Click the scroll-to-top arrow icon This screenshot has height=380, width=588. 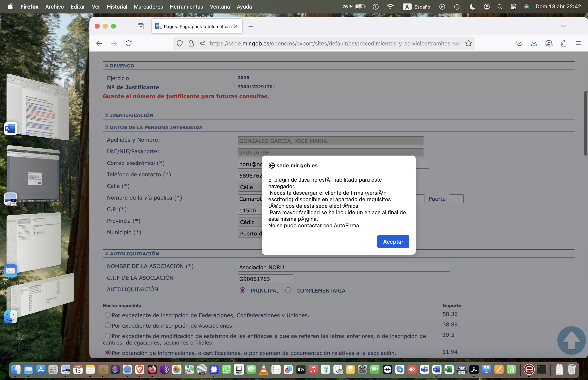[x=571, y=340]
